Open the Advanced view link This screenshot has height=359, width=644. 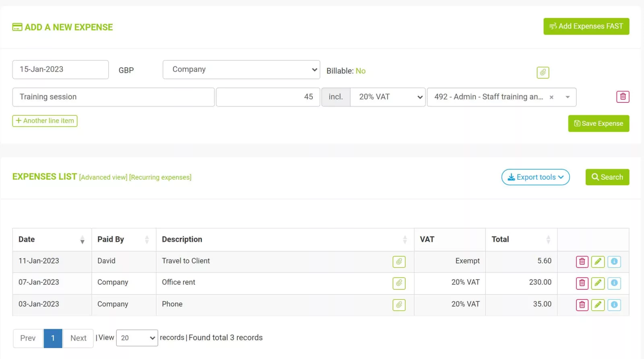click(103, 177)
